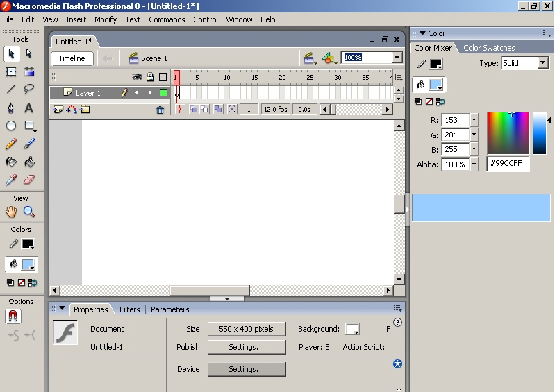Viewport: 555px width, 392px height.
Task: Click the brightness slider in Color Mixer
Action: [x=540, y=133]
